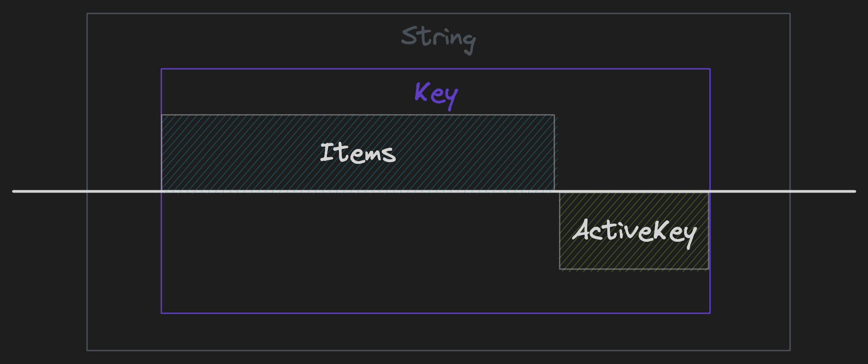Image resolution: width=868 pixels, height=364 pixels.
Task: Select the left border of ActiveKey box
Action: pyautogui.click(x=559, y=231)
